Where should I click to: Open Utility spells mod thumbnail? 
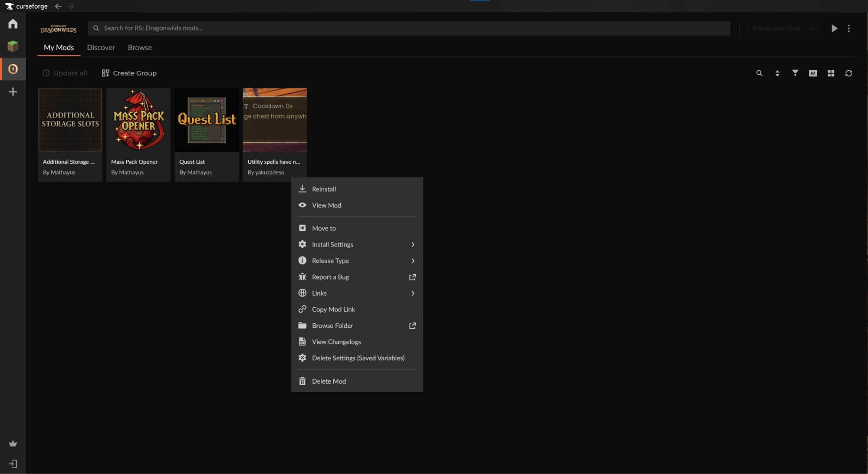[275, 120]
